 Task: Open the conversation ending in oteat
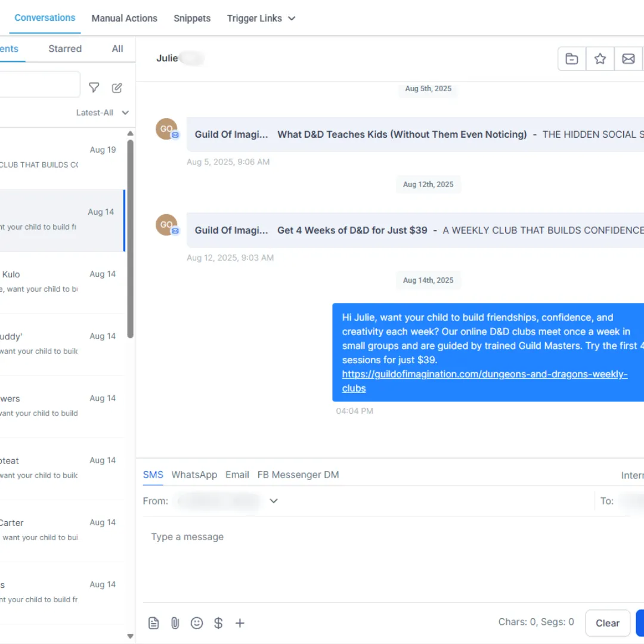[x=62, y=468]
